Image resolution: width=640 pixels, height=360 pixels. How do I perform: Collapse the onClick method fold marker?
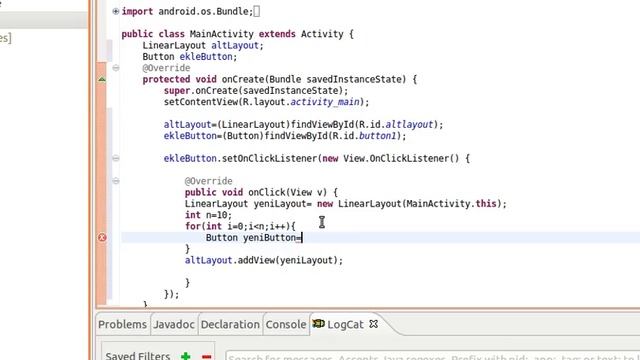pyautogui.click(x=116, y=181)
